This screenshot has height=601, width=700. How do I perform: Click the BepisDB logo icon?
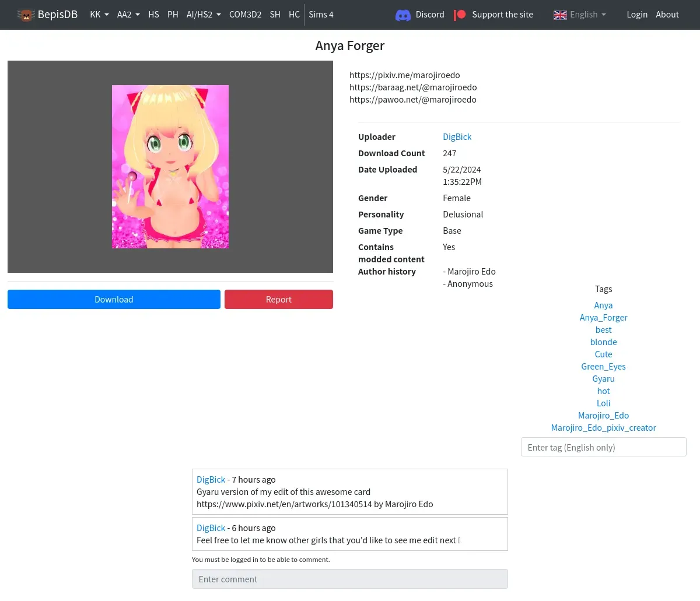coord(26,15)
